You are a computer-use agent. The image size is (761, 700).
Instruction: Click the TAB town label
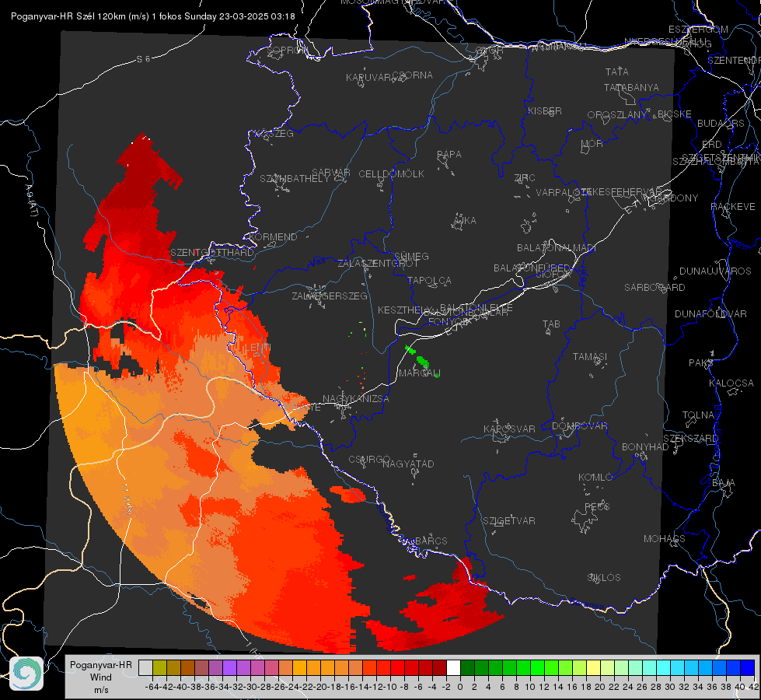point(551,324)
